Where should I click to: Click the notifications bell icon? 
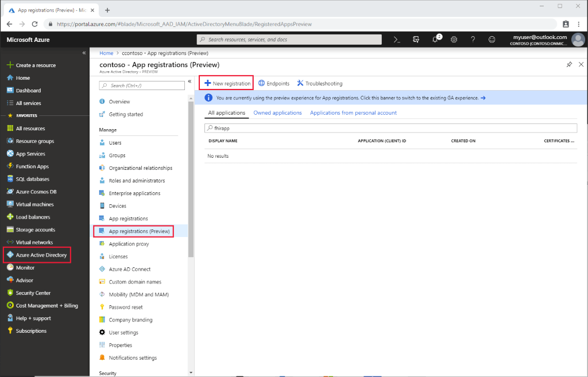(x=435, y=40)
